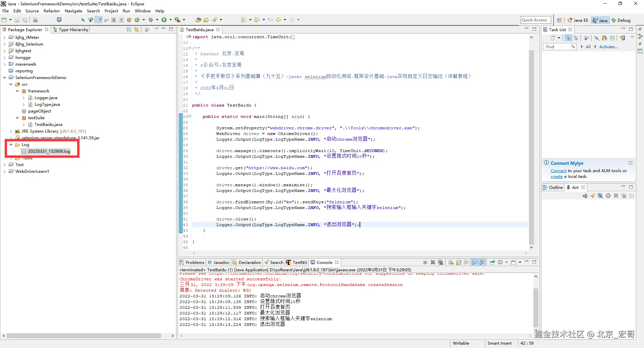Open the Run button dropdown arrow

pyautogui.click(x=170, y=20)
